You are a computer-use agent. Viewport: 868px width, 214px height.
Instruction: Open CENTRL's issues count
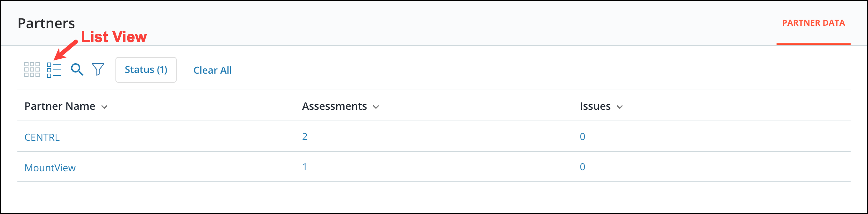point(582,137)
